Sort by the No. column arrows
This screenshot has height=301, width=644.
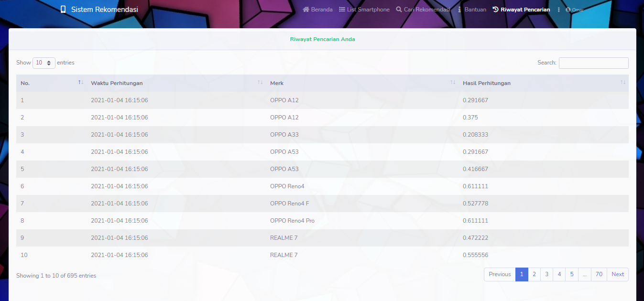click(81, 83)
